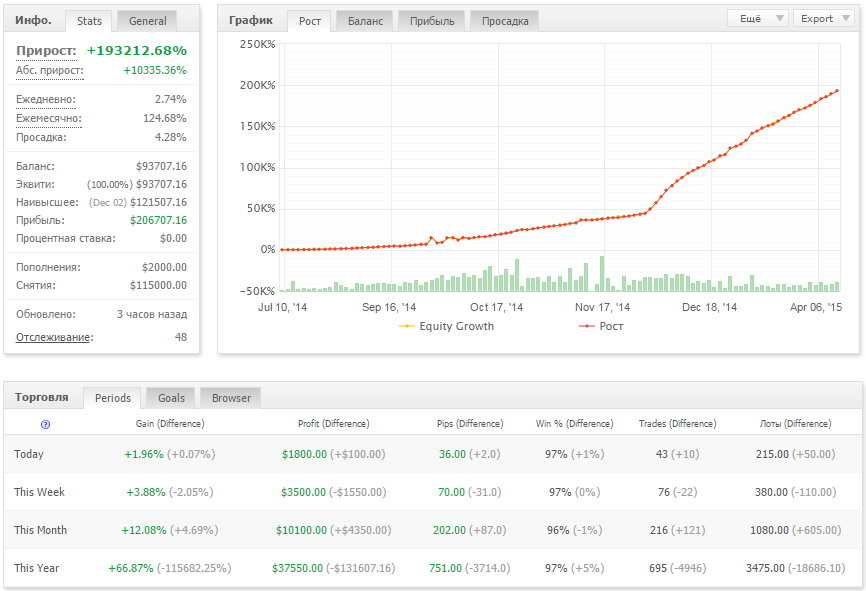Image resolution: width=866 pixels, height=591 pixels.
Task: Toggle the Рост legend series
Action: click(x=601, y=326)
